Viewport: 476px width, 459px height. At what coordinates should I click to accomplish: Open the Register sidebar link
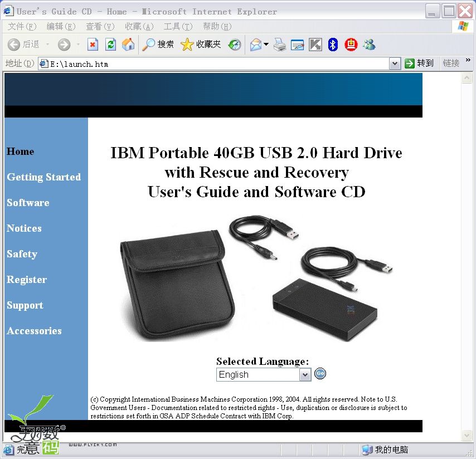point(27,280)
